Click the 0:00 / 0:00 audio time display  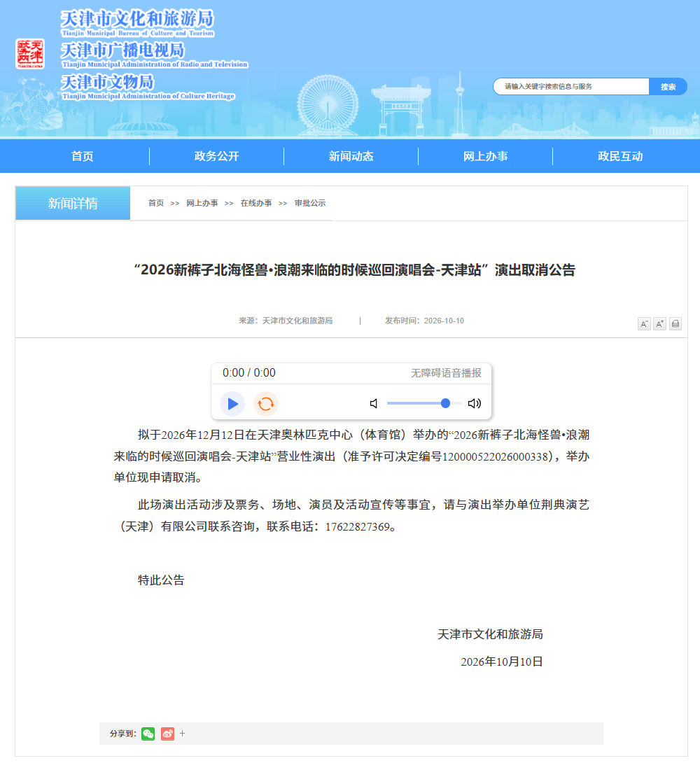(248, 373)
